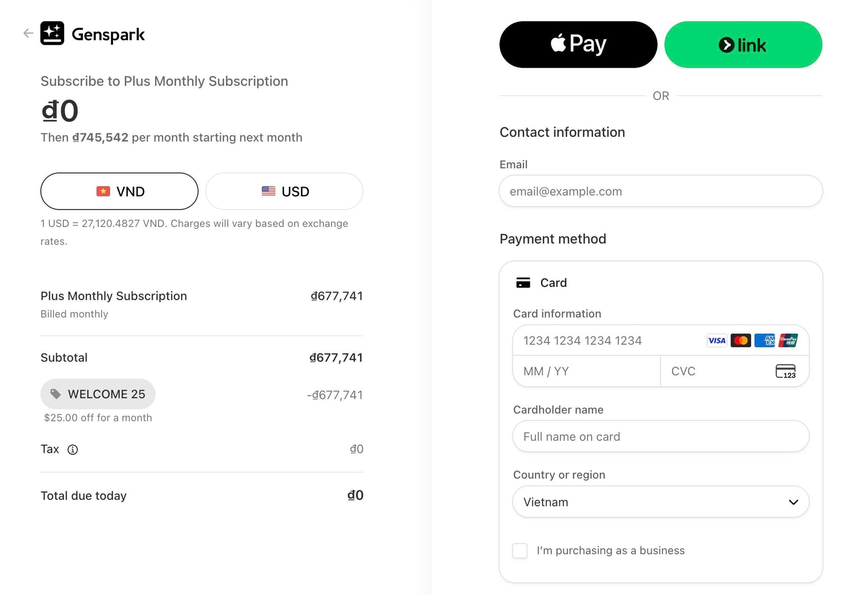The image size is (868, 595).
Task: Click the Vietnam dropdown chevron arrow
Action: [x=793, y=502]
